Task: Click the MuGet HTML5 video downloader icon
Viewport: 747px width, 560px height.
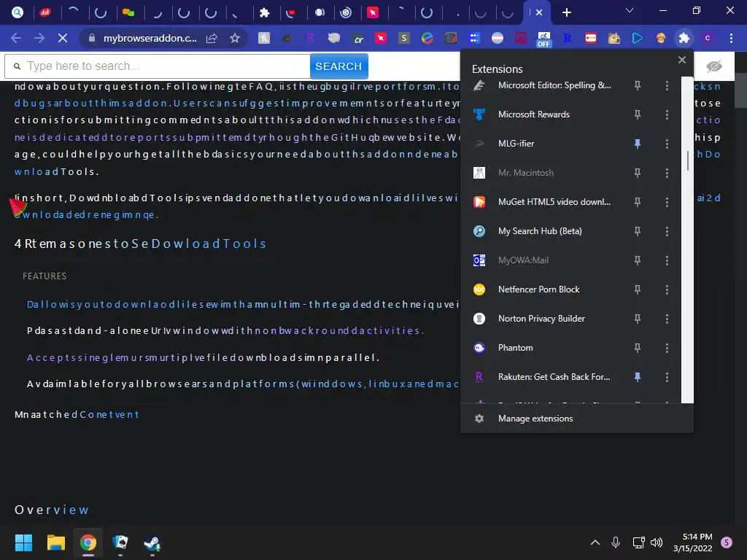Action: pyautogui.click(x=479, y=202)
